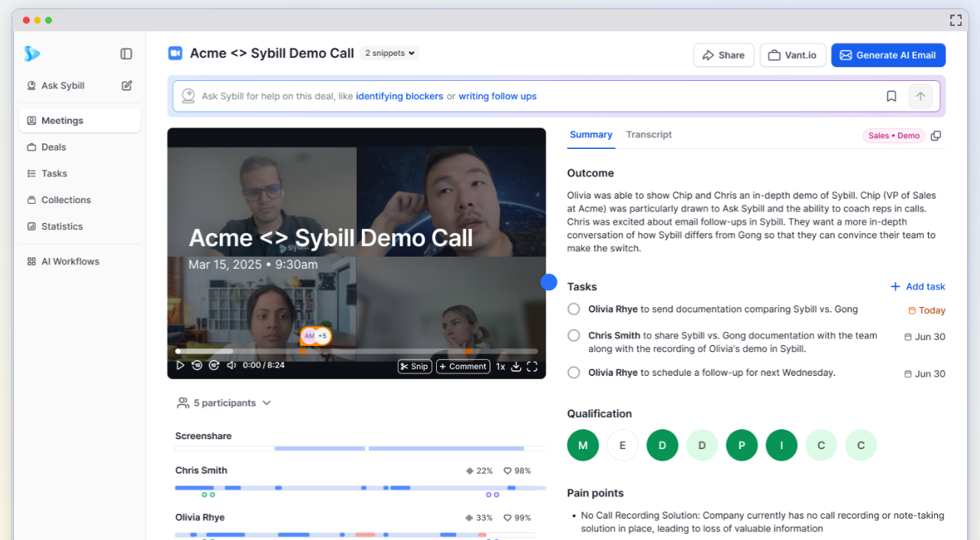Open the 2 snippets dropdown

(x=390, y=53)
